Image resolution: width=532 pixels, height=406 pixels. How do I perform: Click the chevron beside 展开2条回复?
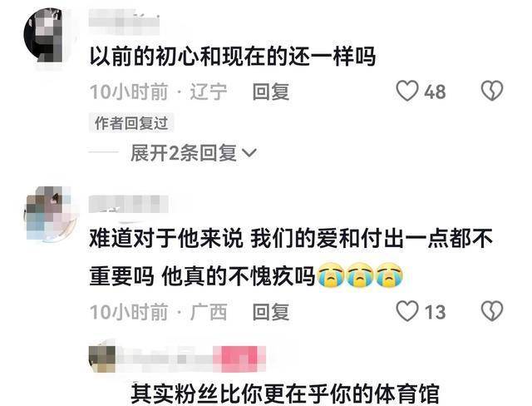[x=249, y=153]
